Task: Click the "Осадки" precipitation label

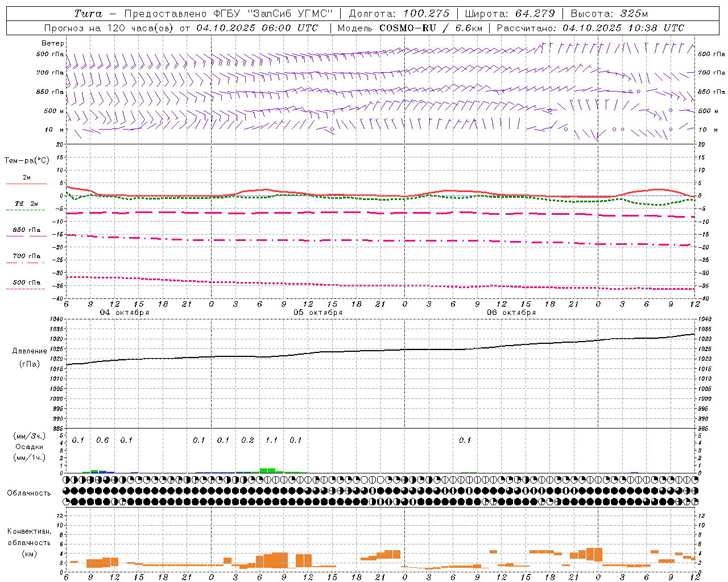Action: (30, 447)
